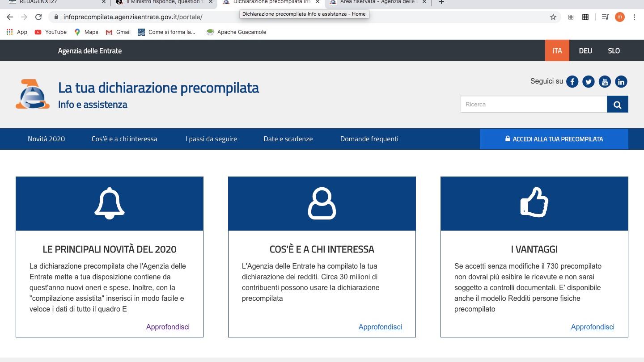Focus the Ricerca search field
This screenshot has width=644, height=362.
click(x=534, y=104)
